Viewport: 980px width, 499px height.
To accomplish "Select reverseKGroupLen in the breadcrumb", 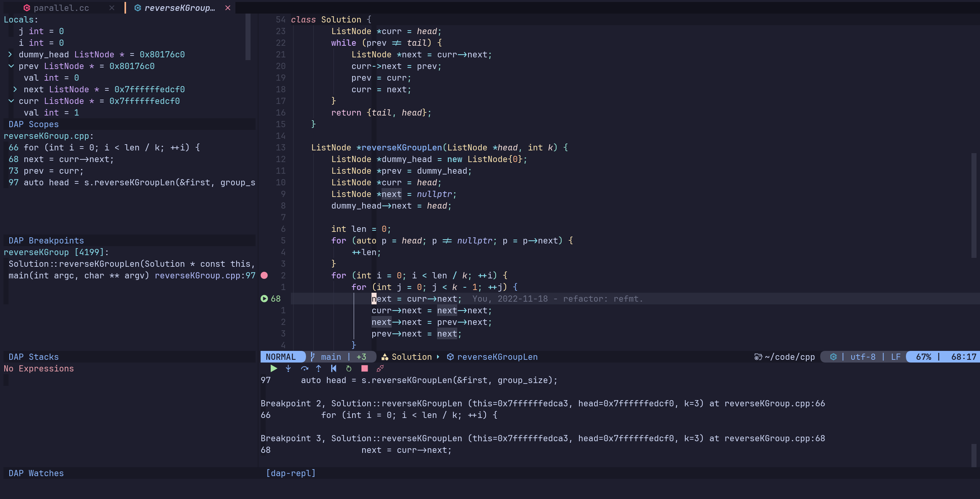I will 497,357.
